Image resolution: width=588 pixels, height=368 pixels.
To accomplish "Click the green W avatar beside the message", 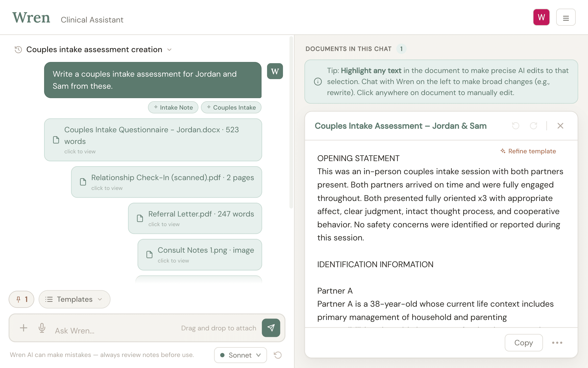I will pyautogui.click(x=275, y=71).
